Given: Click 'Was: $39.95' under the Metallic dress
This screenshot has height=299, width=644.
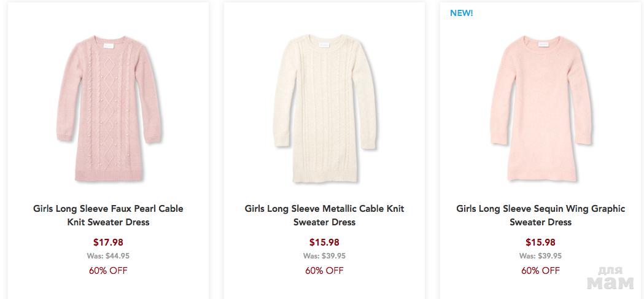Looking at the screenshot, I should click(324, 256).
